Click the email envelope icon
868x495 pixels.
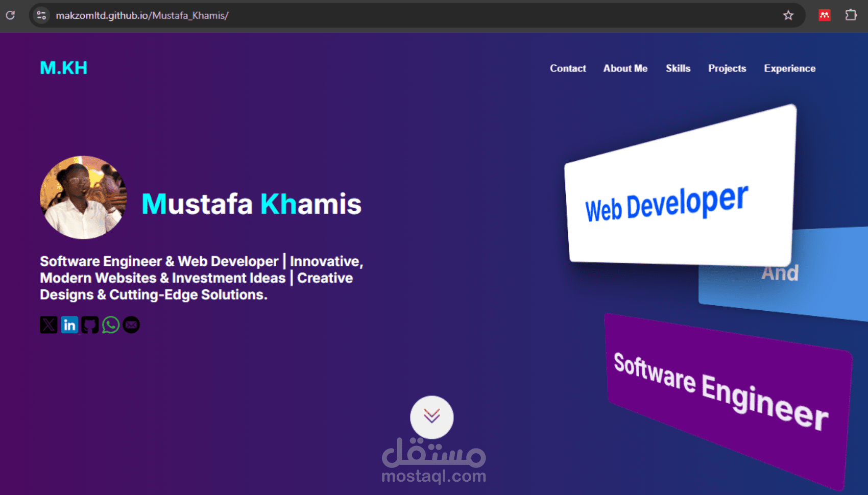[132, 325]
